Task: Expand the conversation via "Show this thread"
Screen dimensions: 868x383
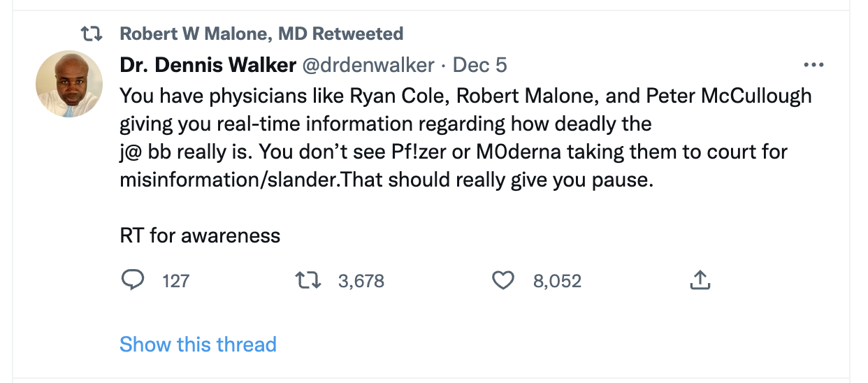Action: click(x=198, y=344)
